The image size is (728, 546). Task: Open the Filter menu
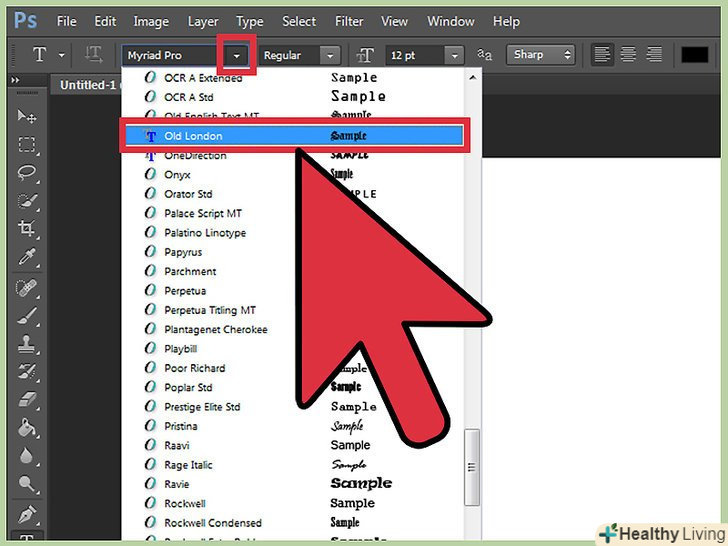(349, 21)
